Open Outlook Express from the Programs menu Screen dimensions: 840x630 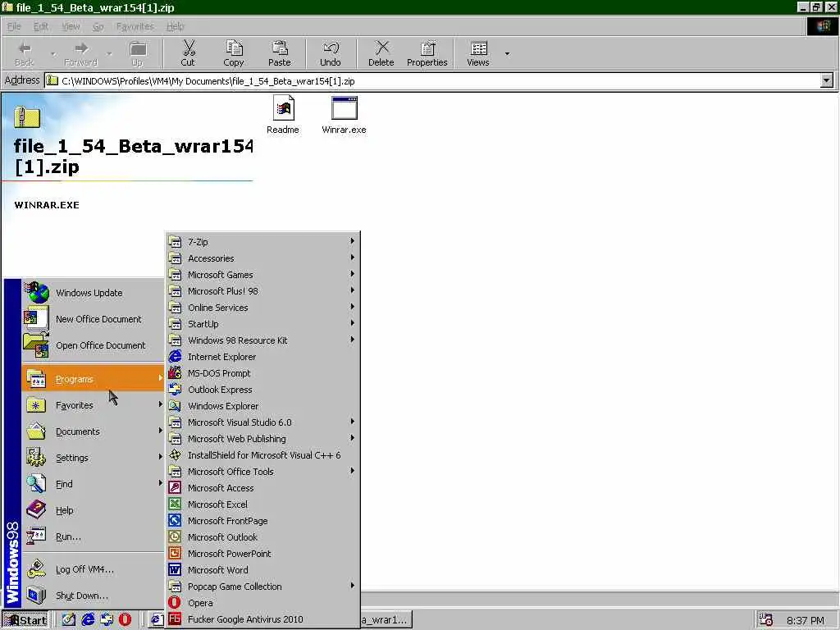point(262,390)
